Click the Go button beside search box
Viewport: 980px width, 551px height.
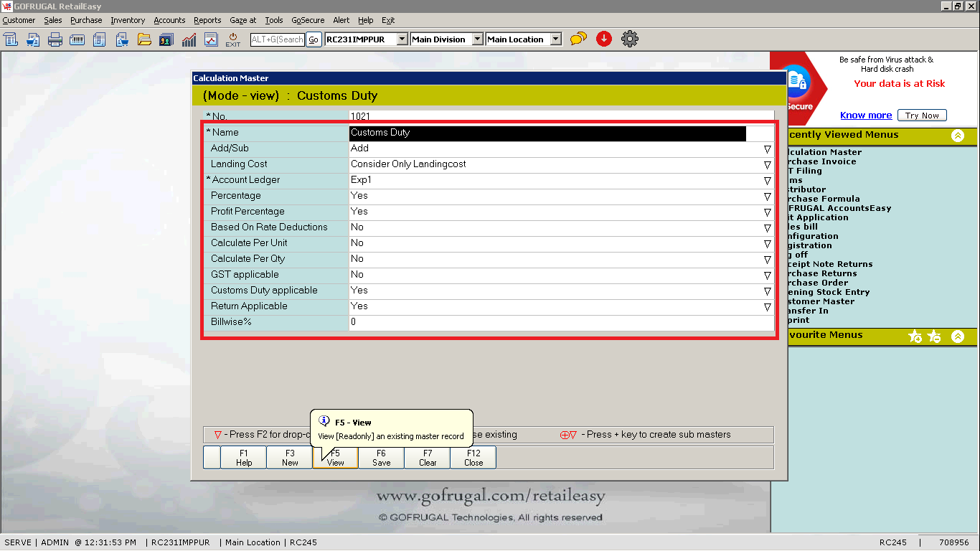pyautogui.click(x=314, y=39)
